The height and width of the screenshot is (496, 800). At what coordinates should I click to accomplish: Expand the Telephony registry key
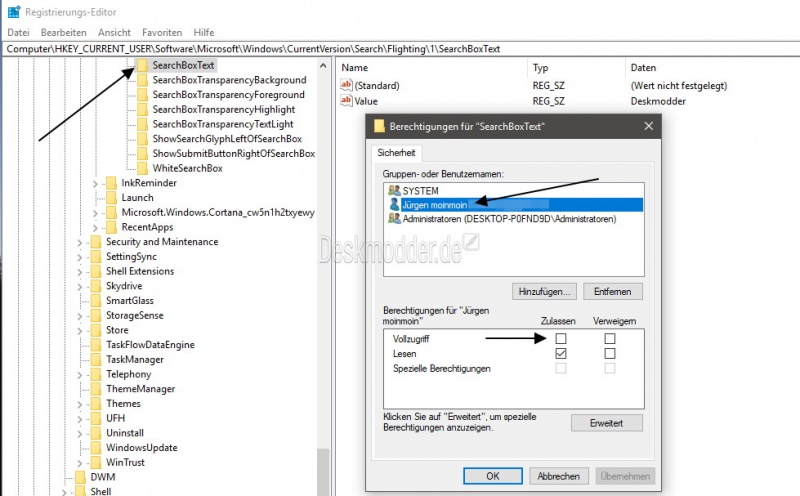80,374
